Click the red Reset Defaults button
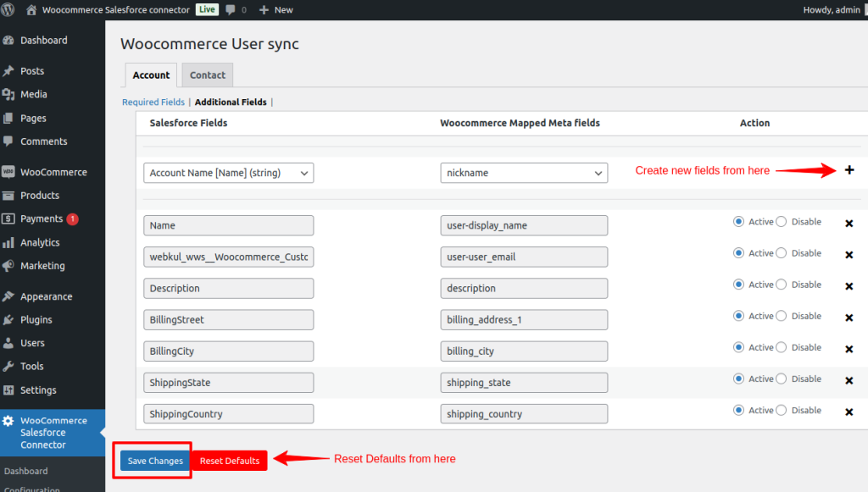Image resolution: width=868 pixels, height=492 pixels. (x=230, y=461)
